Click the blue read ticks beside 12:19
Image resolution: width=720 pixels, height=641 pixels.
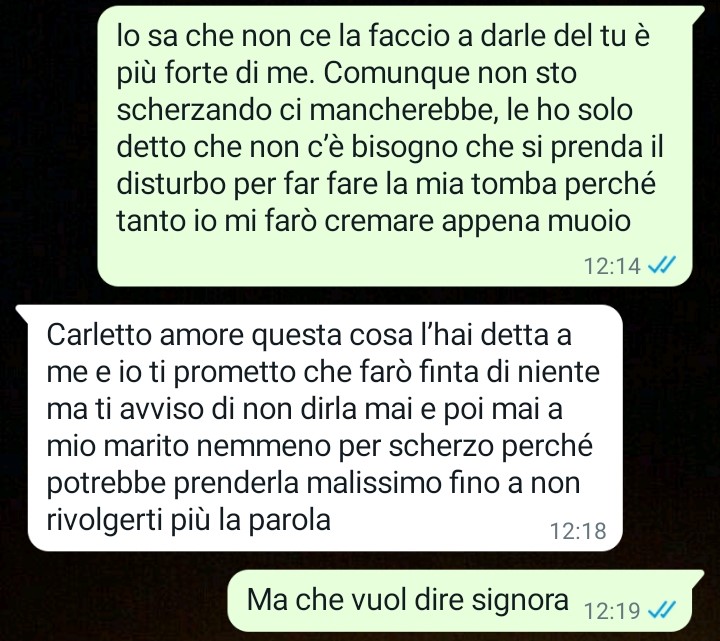point(662,610)
